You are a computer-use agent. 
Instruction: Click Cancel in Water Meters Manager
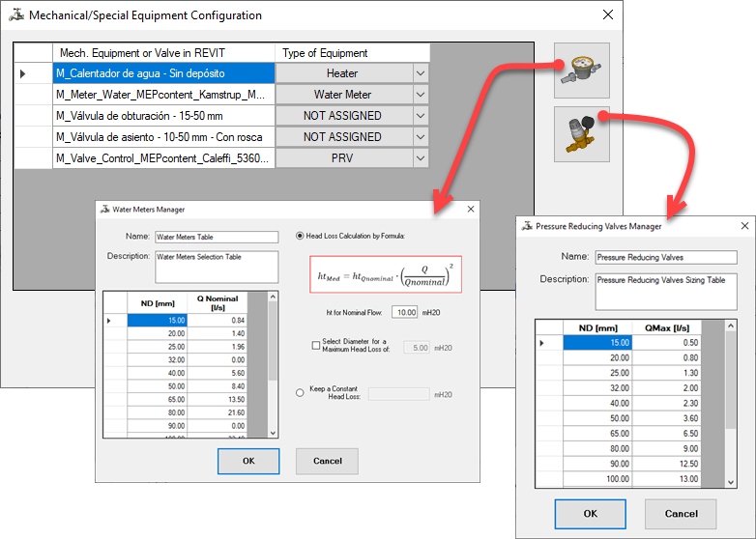click(x=327, y=461)
